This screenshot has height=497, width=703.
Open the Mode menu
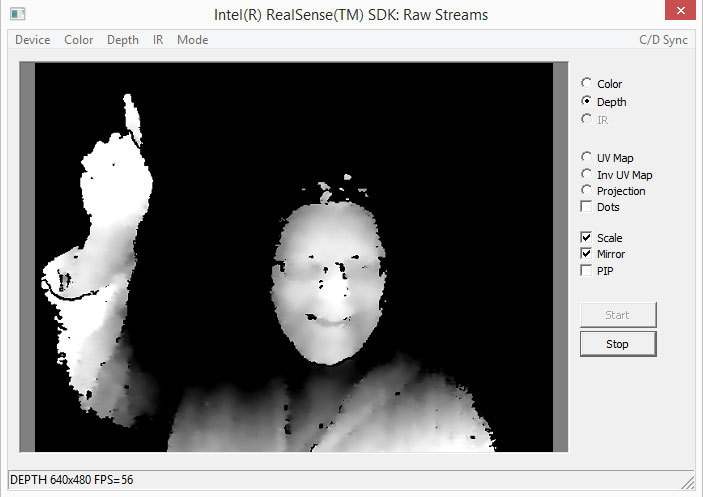click(192, 40)
